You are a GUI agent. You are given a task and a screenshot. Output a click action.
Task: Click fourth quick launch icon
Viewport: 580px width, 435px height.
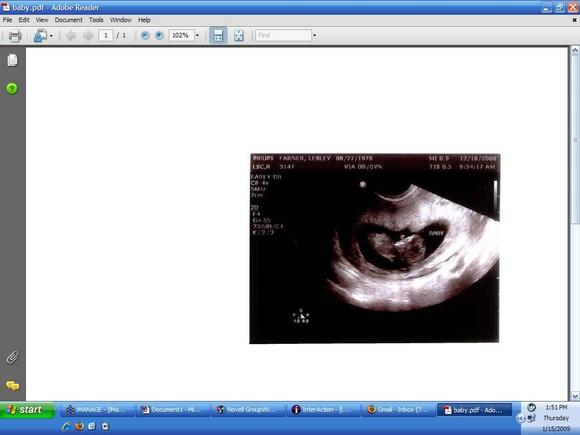[105, 426]
